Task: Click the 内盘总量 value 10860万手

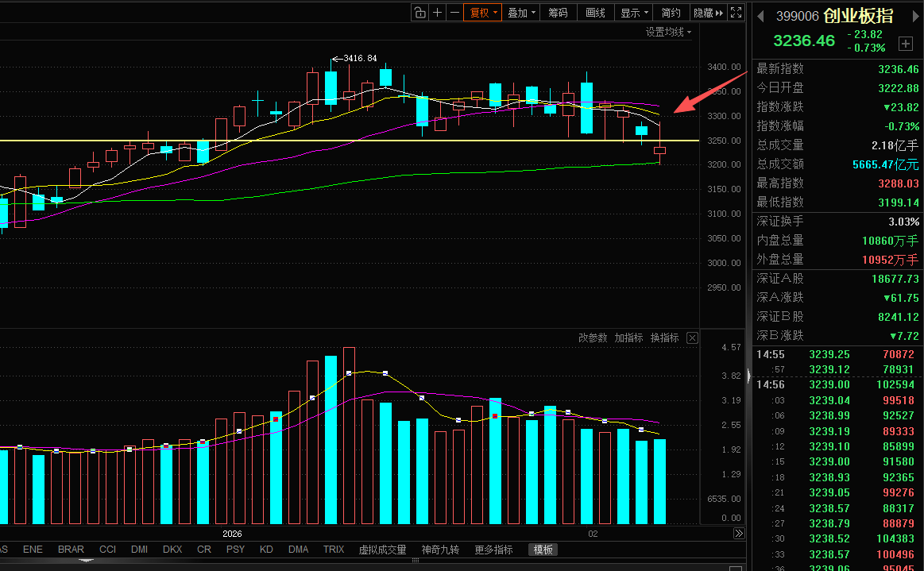Action: click(890, 241)
